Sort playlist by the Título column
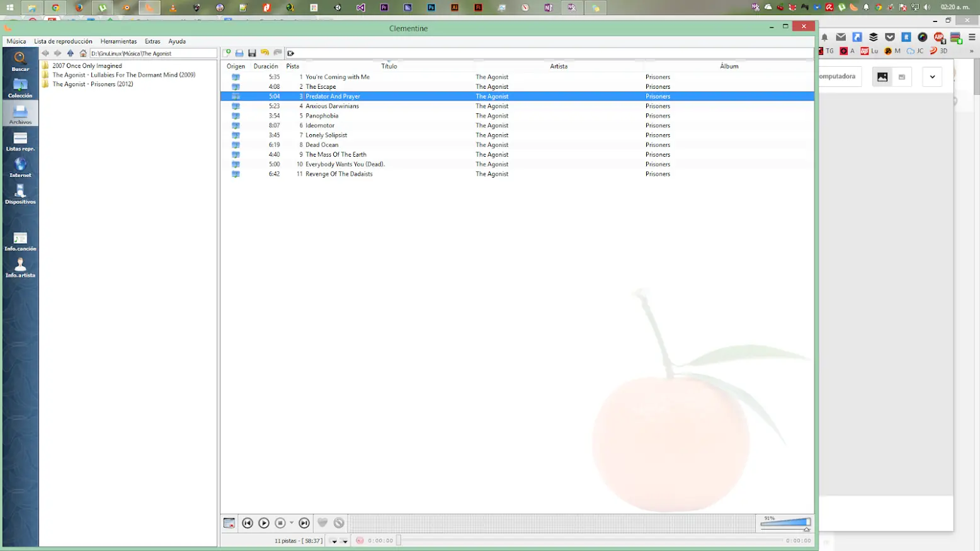 click(x=389, y=66)
